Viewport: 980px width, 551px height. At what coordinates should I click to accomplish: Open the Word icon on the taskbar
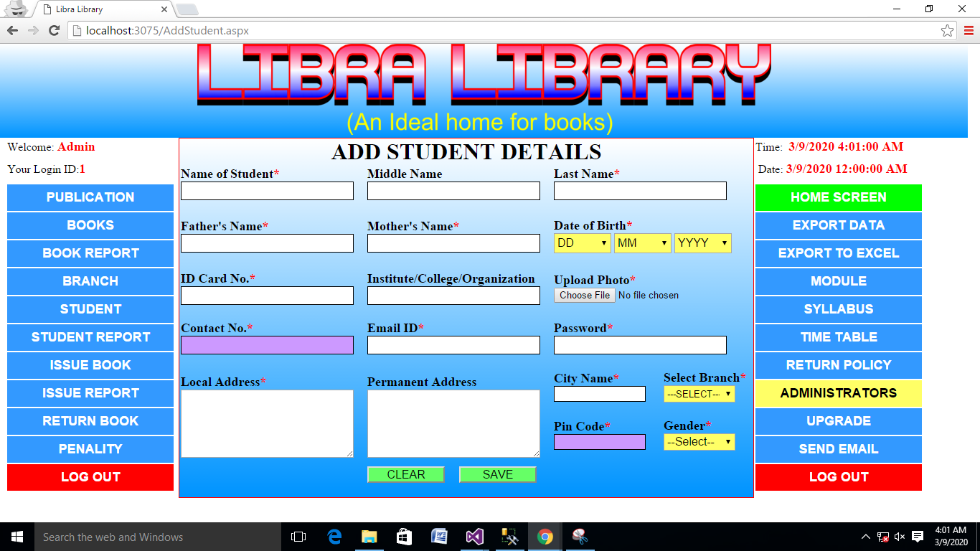439,537
